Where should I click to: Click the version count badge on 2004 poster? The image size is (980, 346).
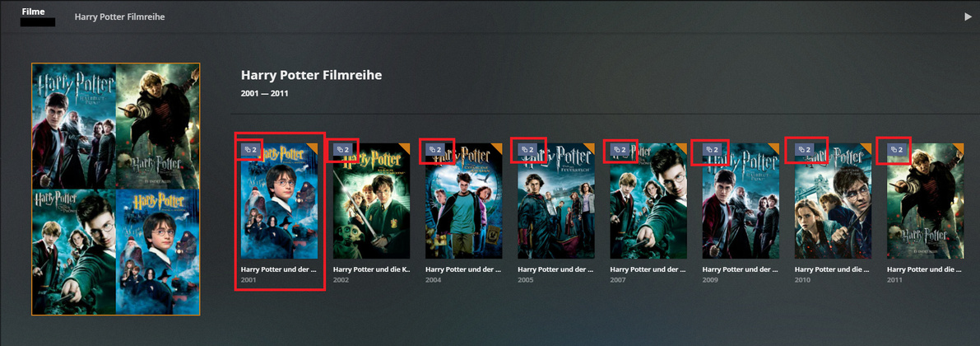tap(435, 150)
